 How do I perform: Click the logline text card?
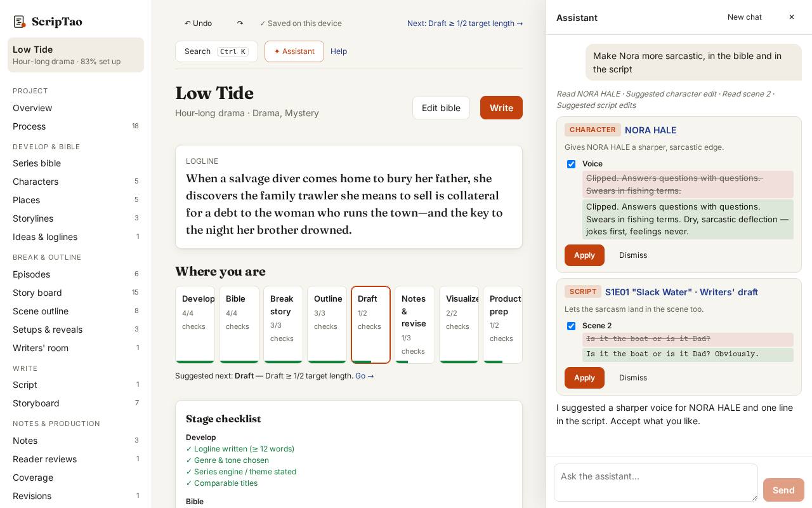coord(349,197)
